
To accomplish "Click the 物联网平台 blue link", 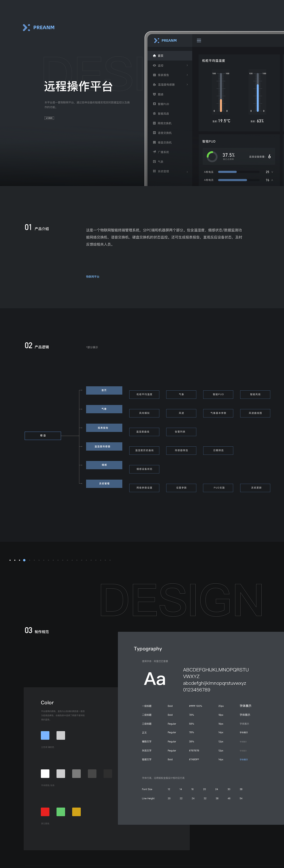I will click(x=93, y=277).
